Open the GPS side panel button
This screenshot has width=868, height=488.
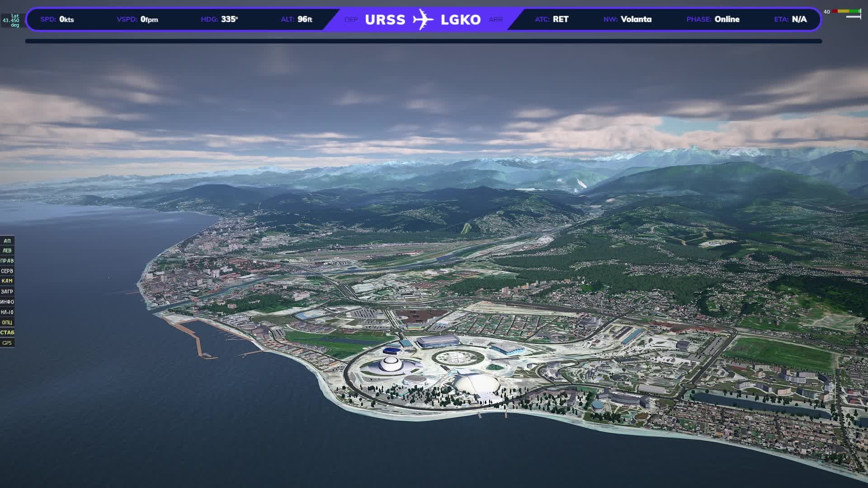7,343
